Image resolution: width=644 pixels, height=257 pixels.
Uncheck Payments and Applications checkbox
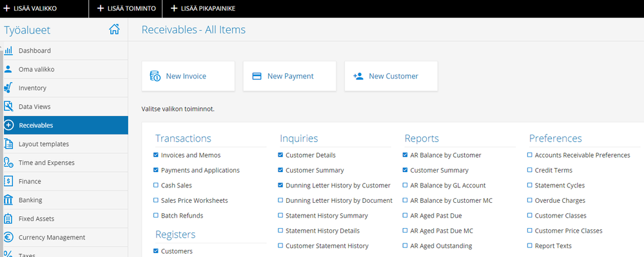pyautogui.click(x=155, y=170)
